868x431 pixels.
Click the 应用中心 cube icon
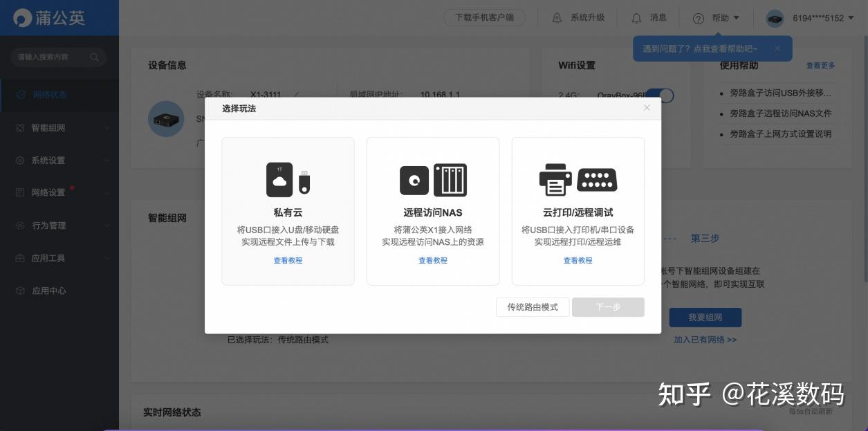coord(21,291)
